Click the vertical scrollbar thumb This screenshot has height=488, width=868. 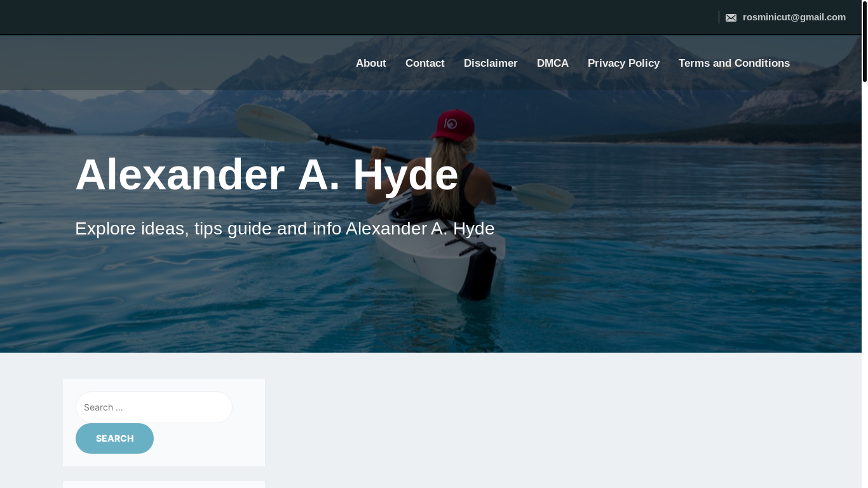[x=865, y=42]
